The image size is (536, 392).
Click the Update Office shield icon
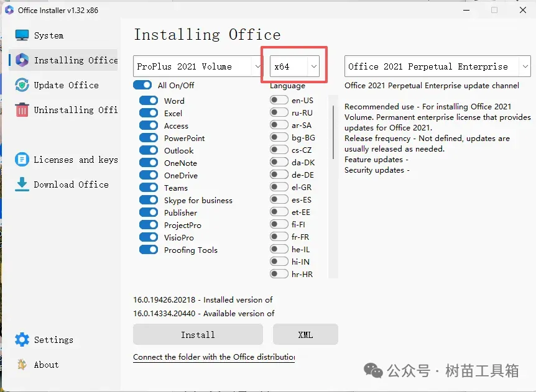(22, 85)
